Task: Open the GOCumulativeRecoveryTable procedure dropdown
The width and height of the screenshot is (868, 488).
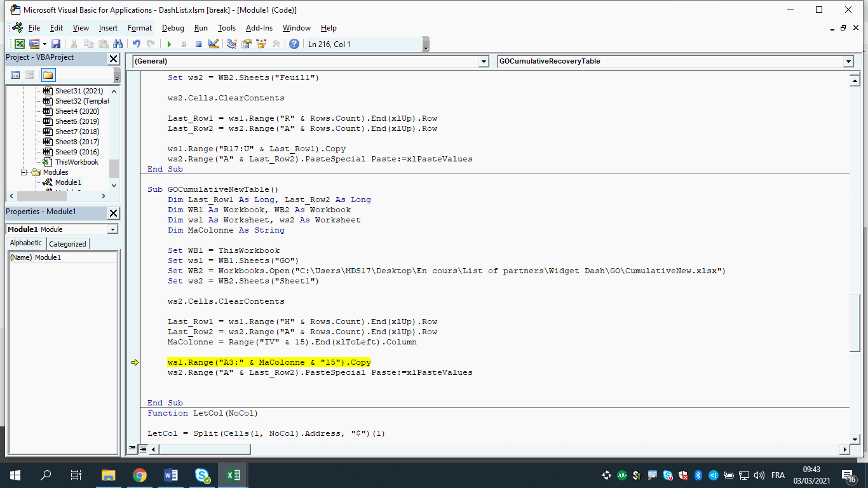Action: pyautogui.click(x=848, y=61)
